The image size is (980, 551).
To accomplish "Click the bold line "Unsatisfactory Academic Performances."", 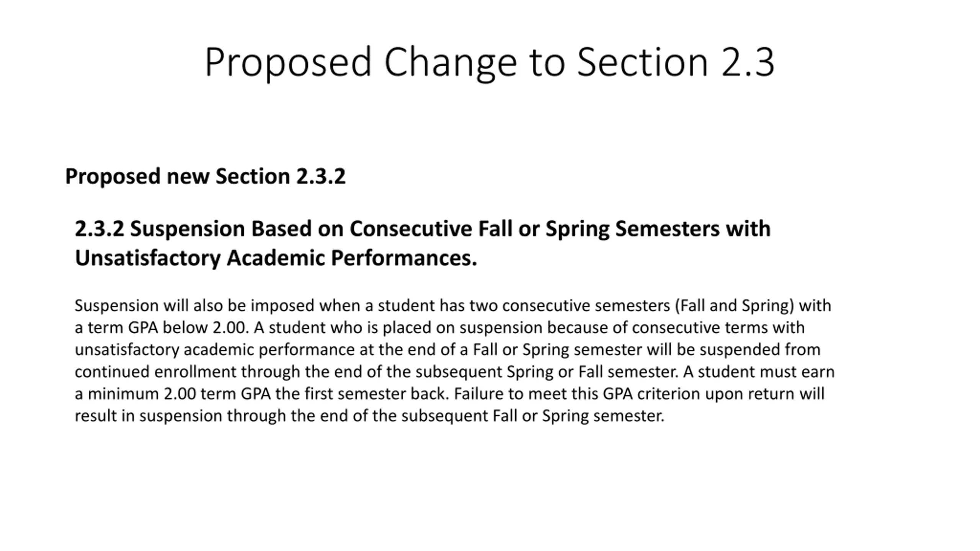I will click(x=276, y=258).
